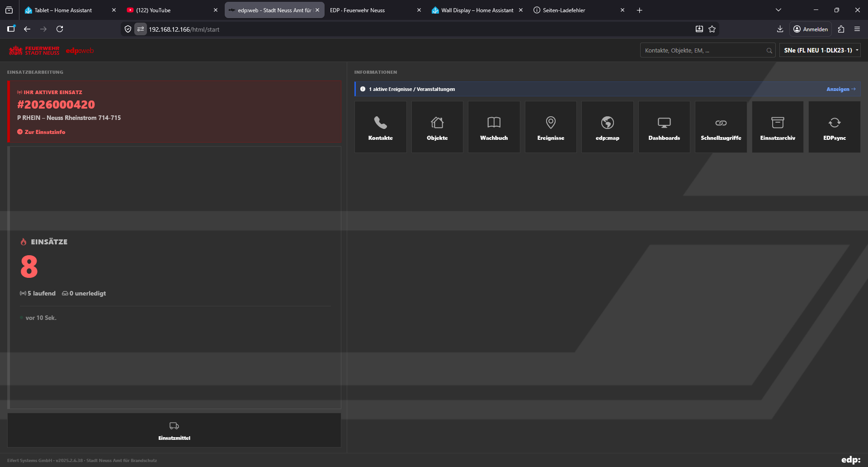Launch the edp:map globe tile
The width and height of the screenshot is (868, 467).
[x=607, y=127]
